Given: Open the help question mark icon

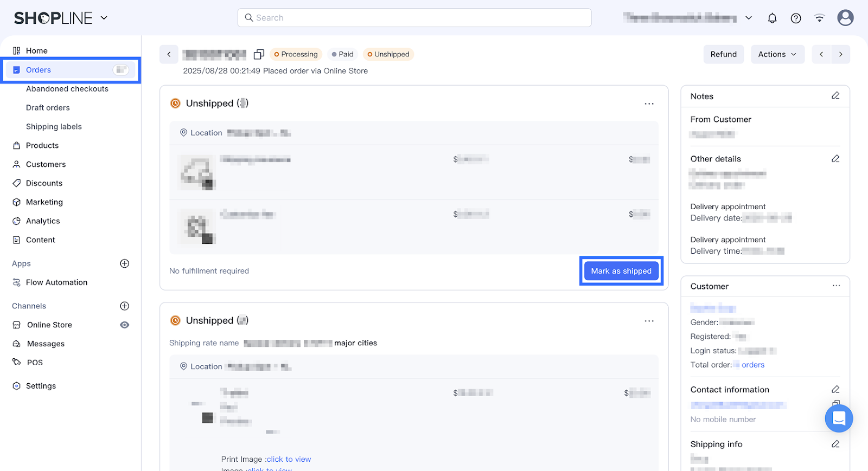Looking at the screenshot, I should coord(796,18).
